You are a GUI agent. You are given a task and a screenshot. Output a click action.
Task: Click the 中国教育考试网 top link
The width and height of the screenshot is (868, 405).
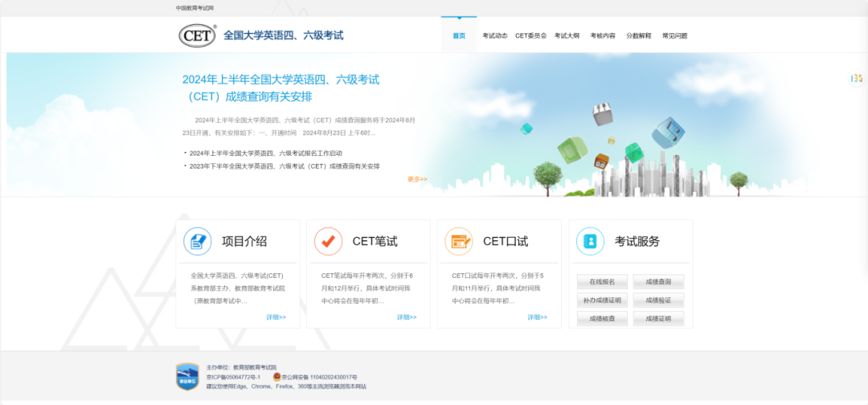pyautogui.click(x=194, y=8)
